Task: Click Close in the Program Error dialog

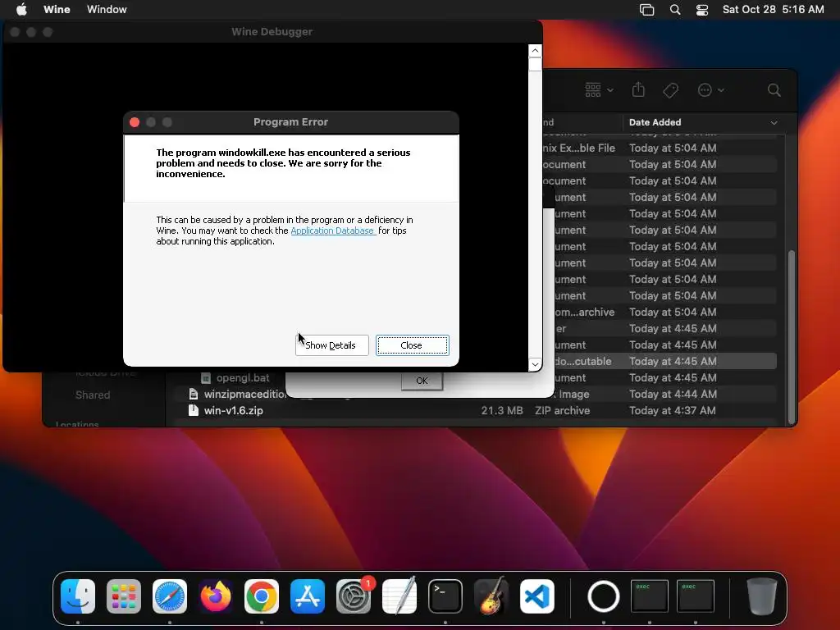Action: click(x=412, y=345)
